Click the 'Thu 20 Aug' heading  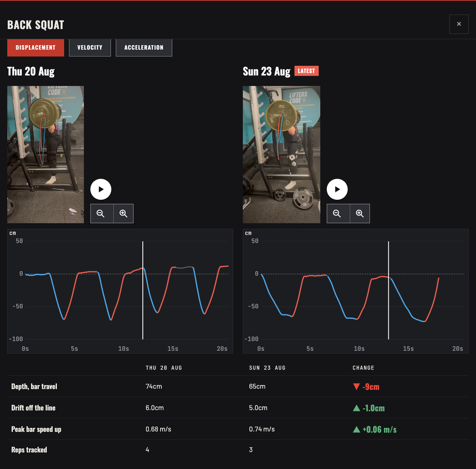[31, 72]
